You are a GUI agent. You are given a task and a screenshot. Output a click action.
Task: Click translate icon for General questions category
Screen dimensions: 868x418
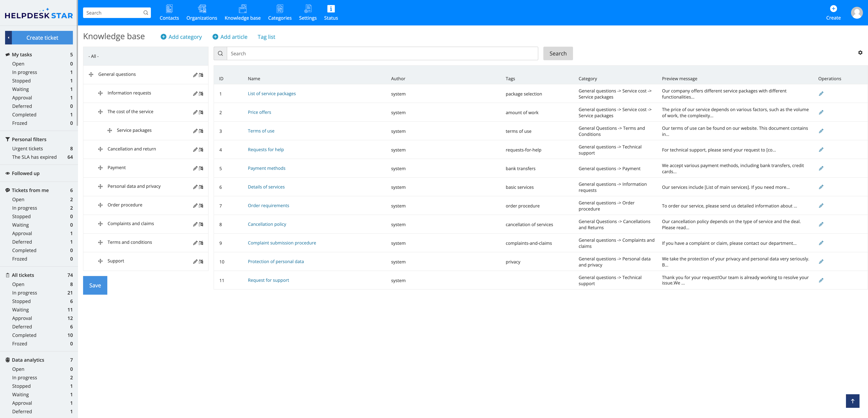point(201,75)
